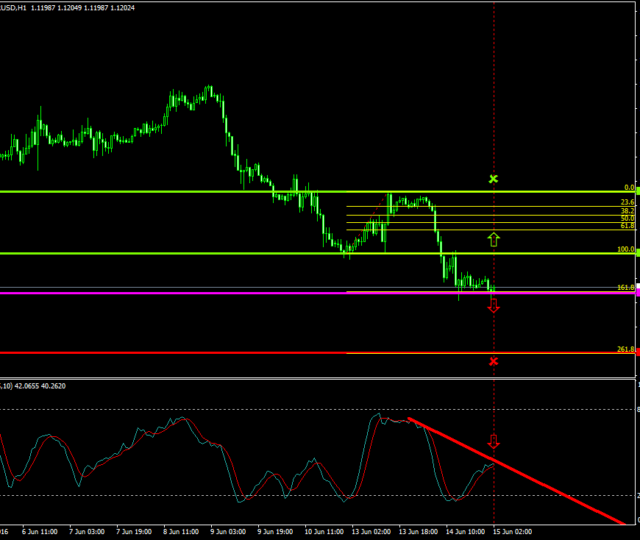Click the 261.8 Fibonacci extension label
The width and height of the screenshot is (640, 540).
click(x=625, y=349)
